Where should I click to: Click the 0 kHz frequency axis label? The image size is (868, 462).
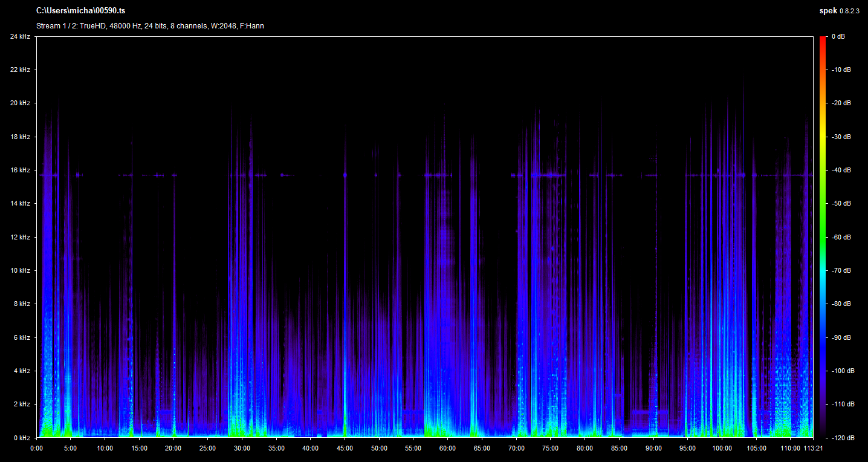point(21,437)
